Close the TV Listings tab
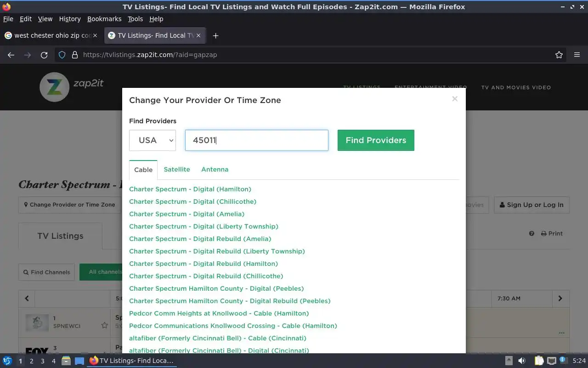The height and width of the screenshot is (368, 588). coord(198,35)
